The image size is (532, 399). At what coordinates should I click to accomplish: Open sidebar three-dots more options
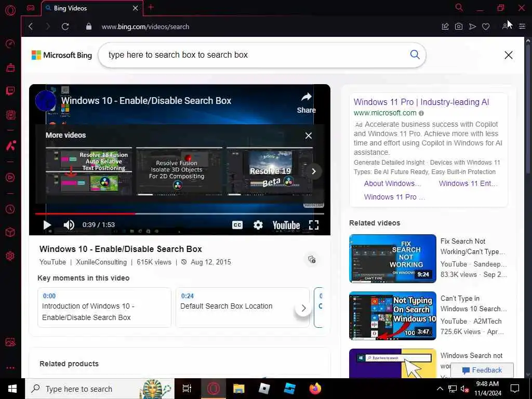(10, 368)
